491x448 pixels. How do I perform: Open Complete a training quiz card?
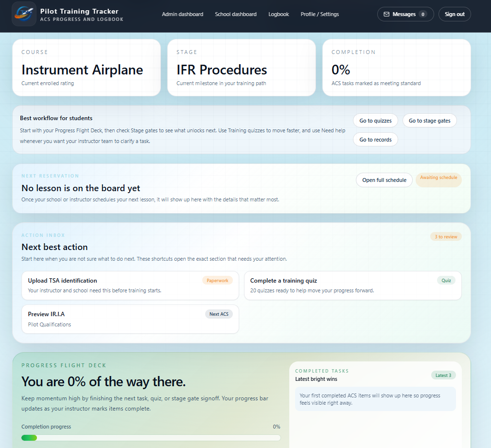353,286
